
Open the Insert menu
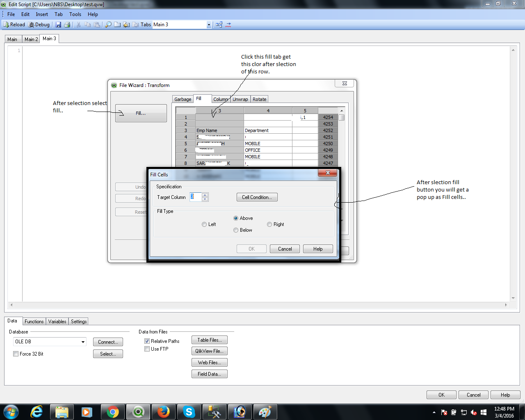tap(42, 14)
